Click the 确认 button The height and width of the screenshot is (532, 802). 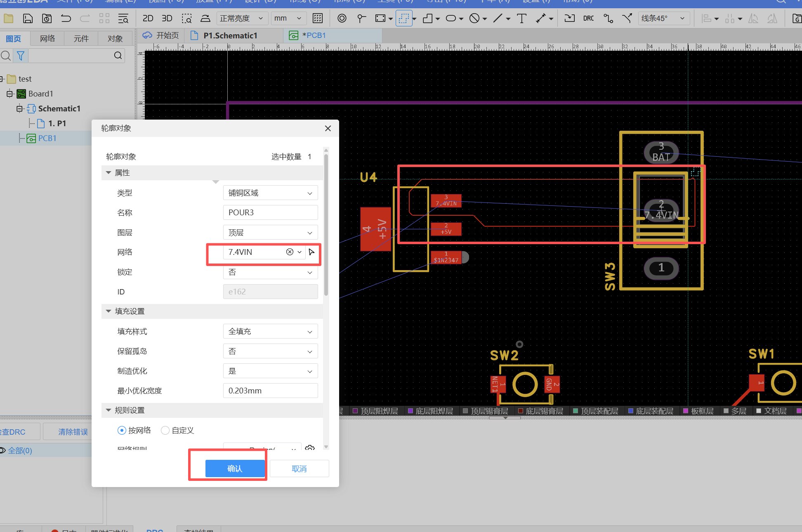tap(235, 468)
